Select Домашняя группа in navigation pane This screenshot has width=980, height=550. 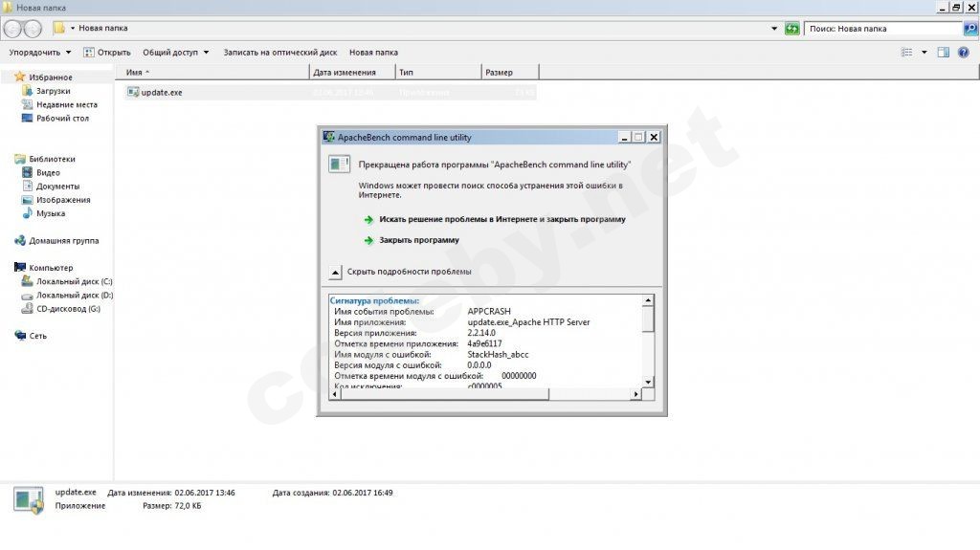(x=64, y=241)
